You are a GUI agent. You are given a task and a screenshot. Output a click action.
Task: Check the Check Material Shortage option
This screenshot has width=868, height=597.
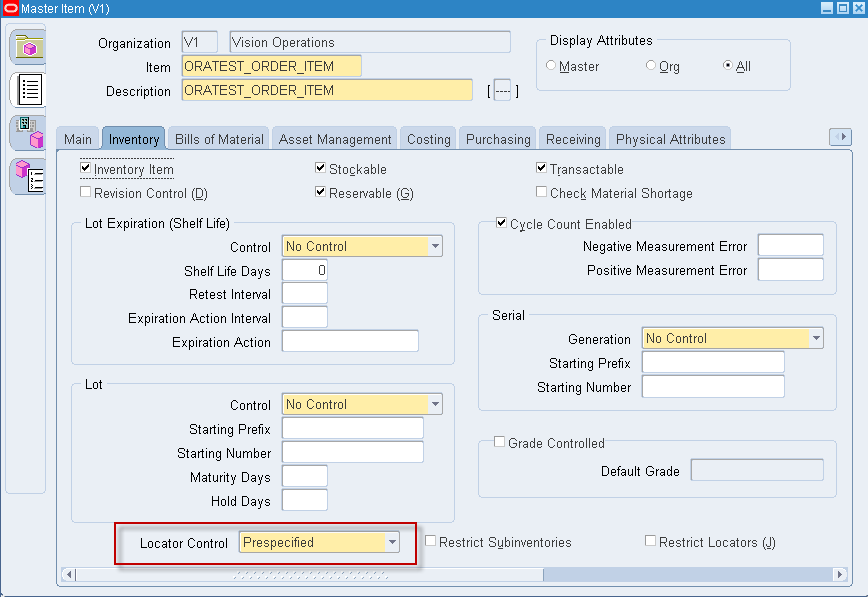point(541,191)
